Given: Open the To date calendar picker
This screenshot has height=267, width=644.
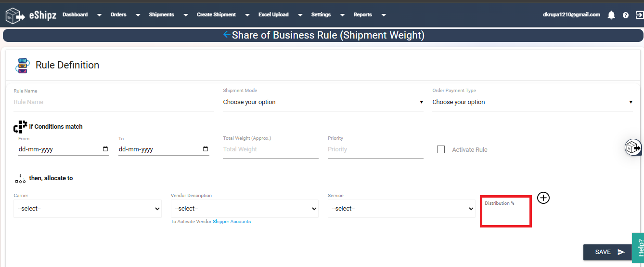Looking at the screenshot, I should pos(206,149).
